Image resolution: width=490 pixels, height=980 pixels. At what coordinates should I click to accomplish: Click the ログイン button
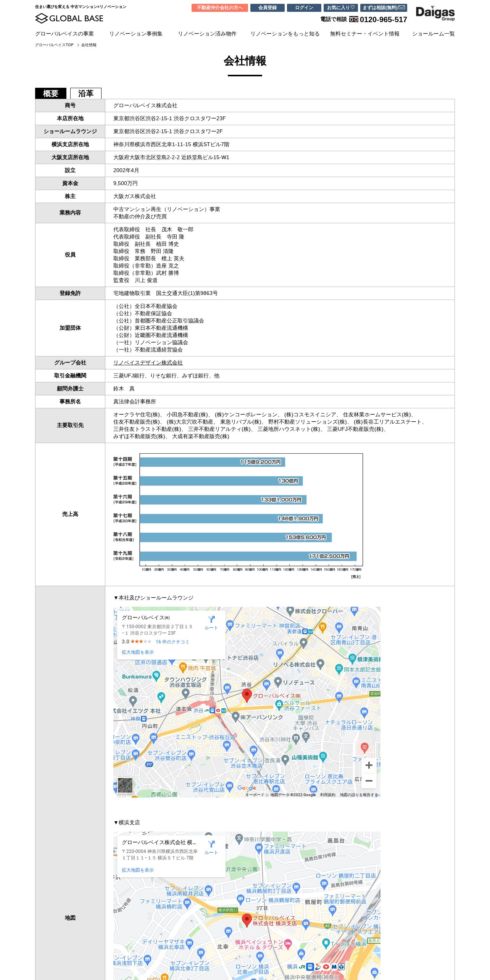point(304,8)
